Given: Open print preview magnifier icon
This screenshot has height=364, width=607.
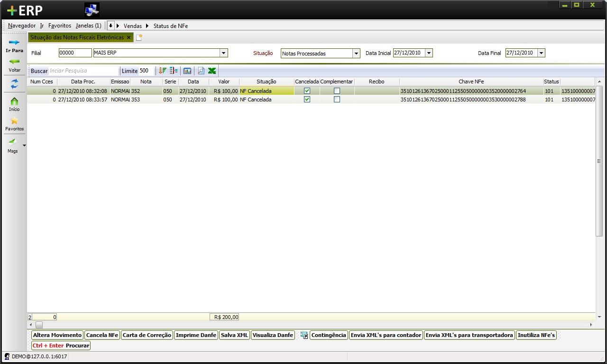Looking at the screenshot, I should click(x=201, y=71).
